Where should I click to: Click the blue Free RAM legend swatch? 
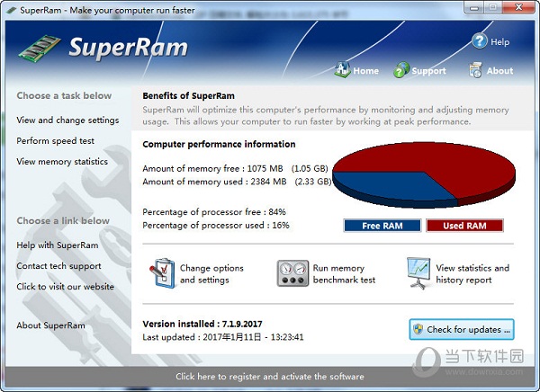(x=382, y=226)
